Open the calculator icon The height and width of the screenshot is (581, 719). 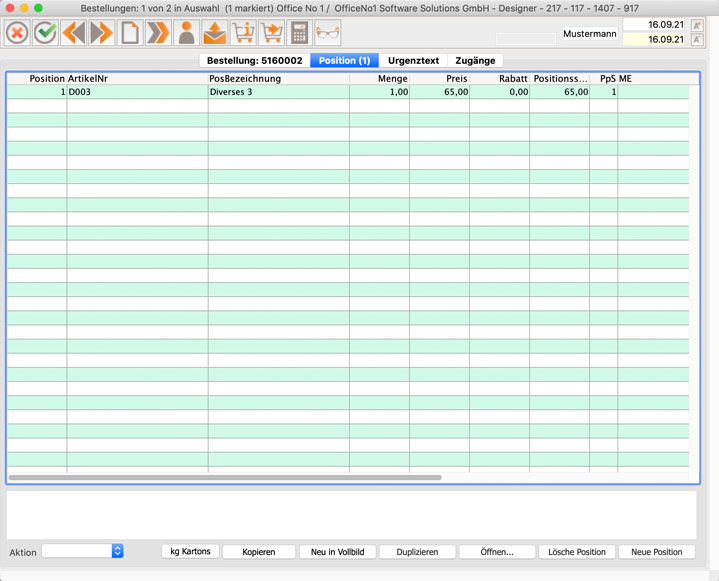(299, 33)
